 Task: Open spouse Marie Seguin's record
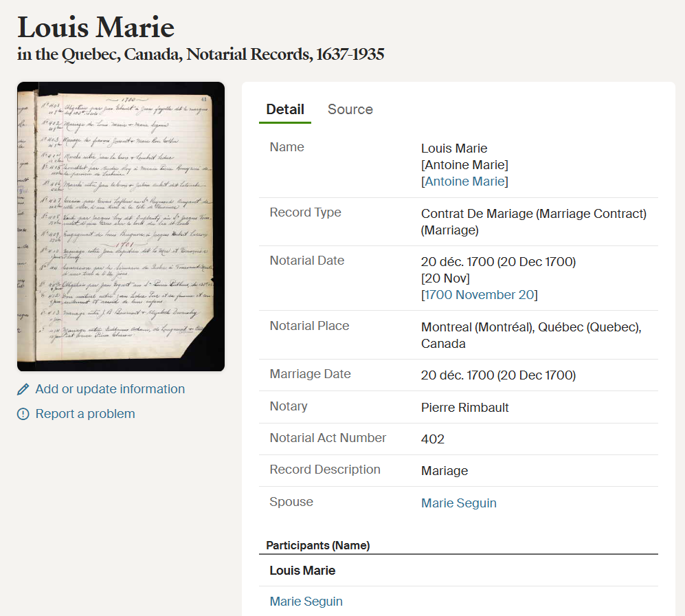pos(458,503)
